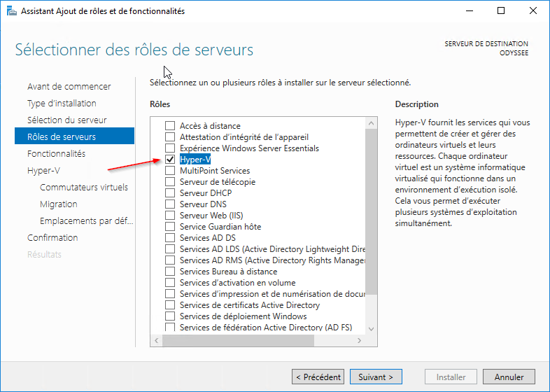Check the Services AD DS role

(x=170, y=238)
